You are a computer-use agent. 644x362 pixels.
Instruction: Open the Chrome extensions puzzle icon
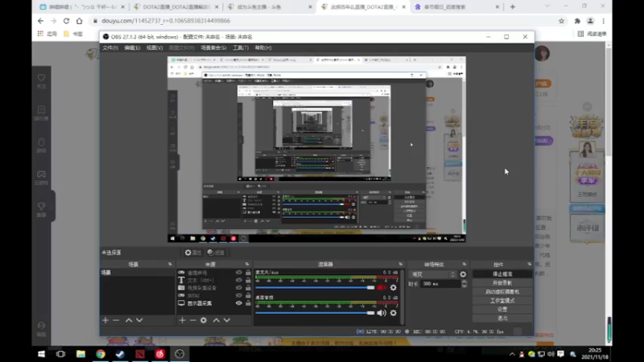tap(577, 21)
